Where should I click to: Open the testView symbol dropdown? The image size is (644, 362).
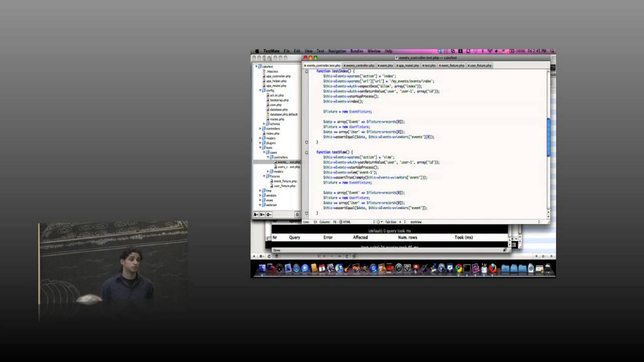475,222
